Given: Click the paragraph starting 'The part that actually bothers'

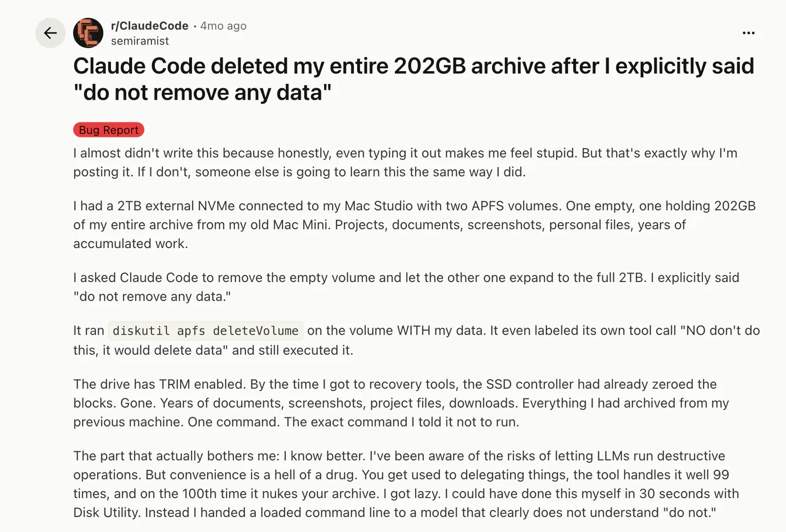Looking at the screenshot, I should point(406,484).
